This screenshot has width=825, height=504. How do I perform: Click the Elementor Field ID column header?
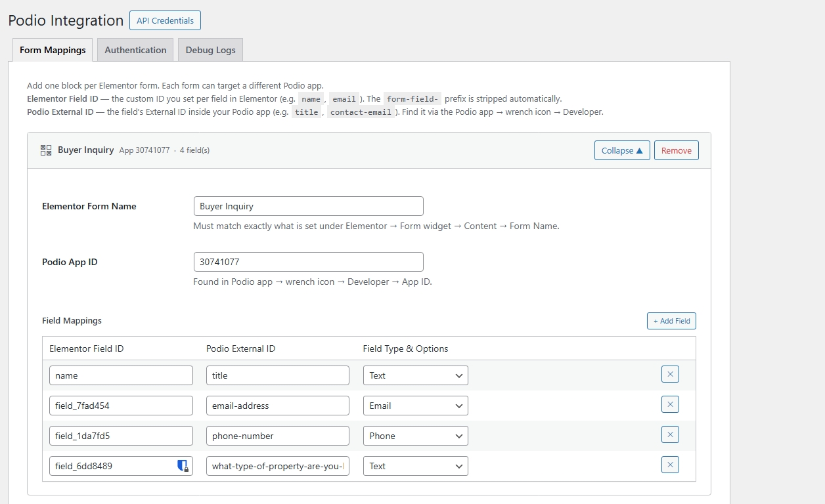[87, 348]
